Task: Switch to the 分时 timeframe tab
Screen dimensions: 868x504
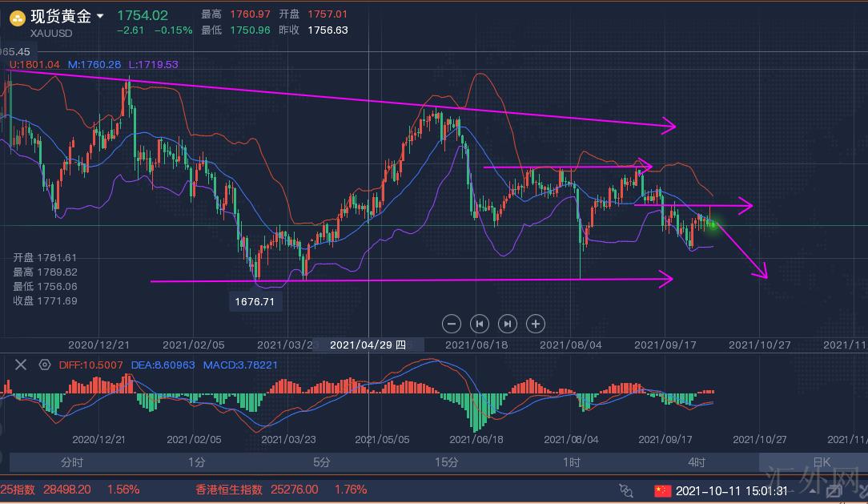Action: coord(72,462)
